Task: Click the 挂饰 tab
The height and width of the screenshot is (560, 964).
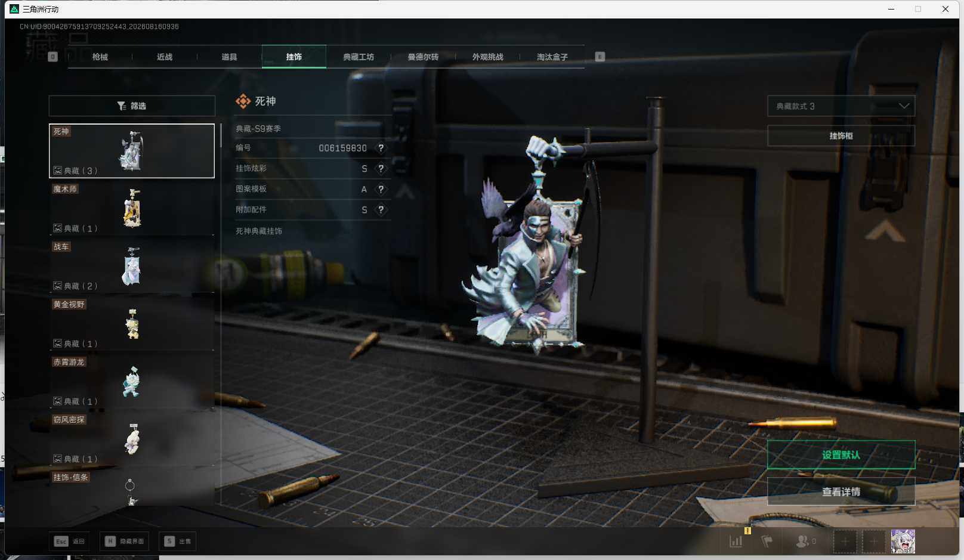Action: point(294,57)
